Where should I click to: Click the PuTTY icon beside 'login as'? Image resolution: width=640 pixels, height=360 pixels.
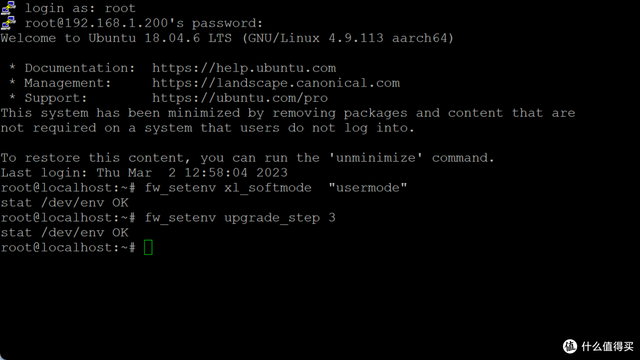(x=8, y=7)
